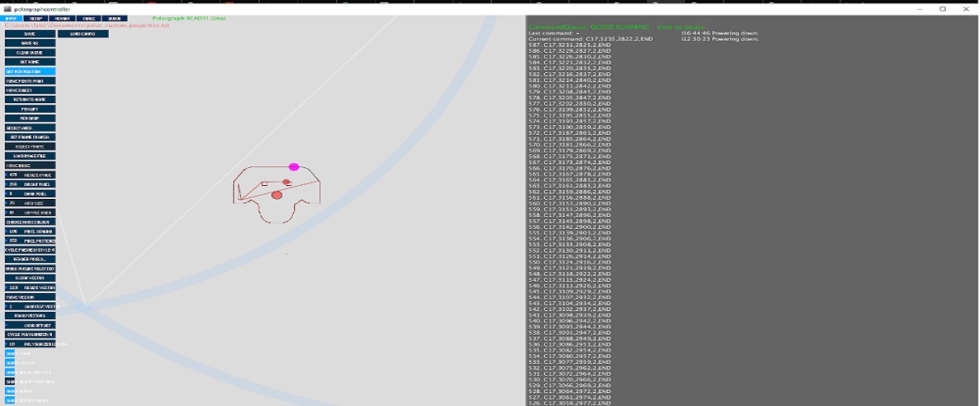Click the DARK PIXEL value box
This screenshot has width=980, height=406.
point(30,193)
